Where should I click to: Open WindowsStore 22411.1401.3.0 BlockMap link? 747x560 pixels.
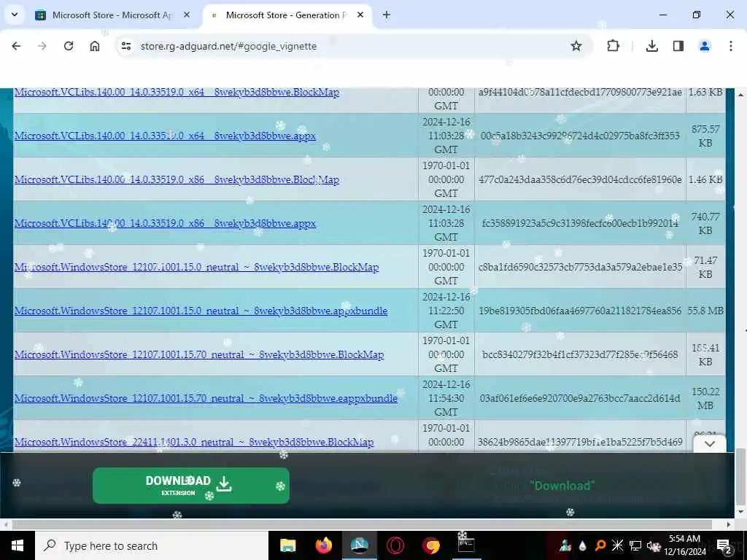point(194,443)
